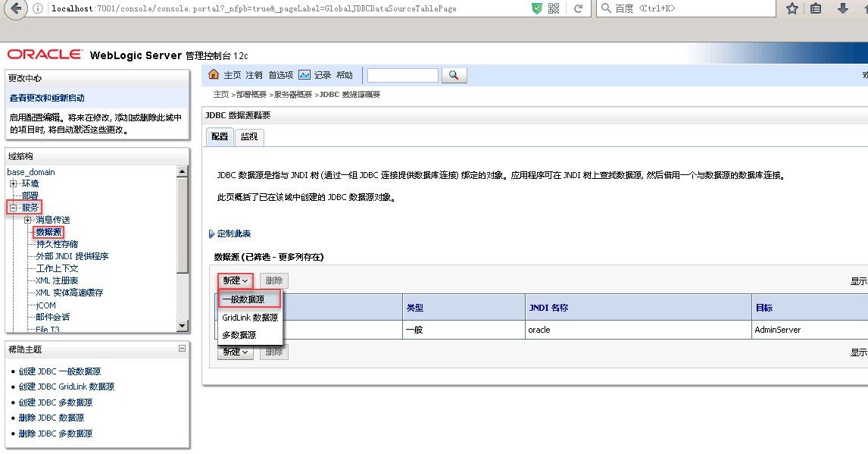Screen dimensions: 868x454
Task: Open help topic 创建 JDBC 一般数据源
Action: 60,371
